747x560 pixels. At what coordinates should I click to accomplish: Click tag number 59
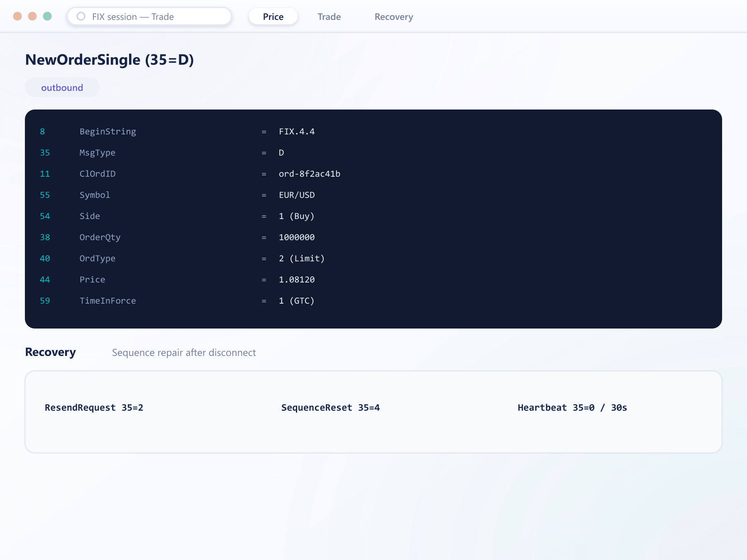[45, 301]
